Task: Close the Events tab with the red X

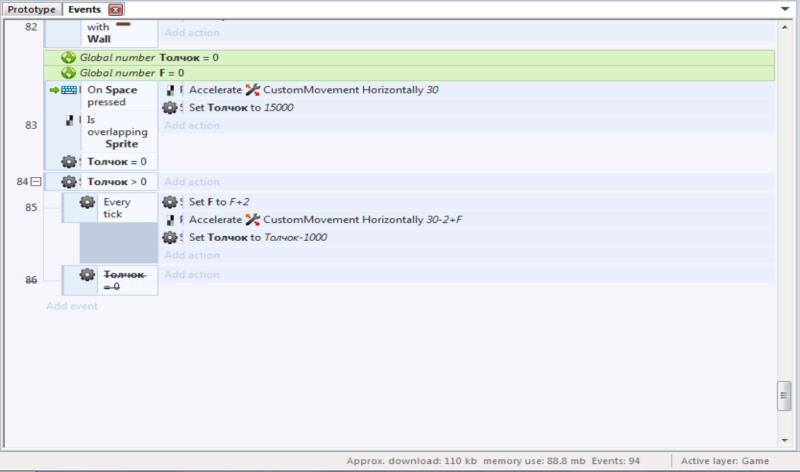Action: [x=115, y=9]
